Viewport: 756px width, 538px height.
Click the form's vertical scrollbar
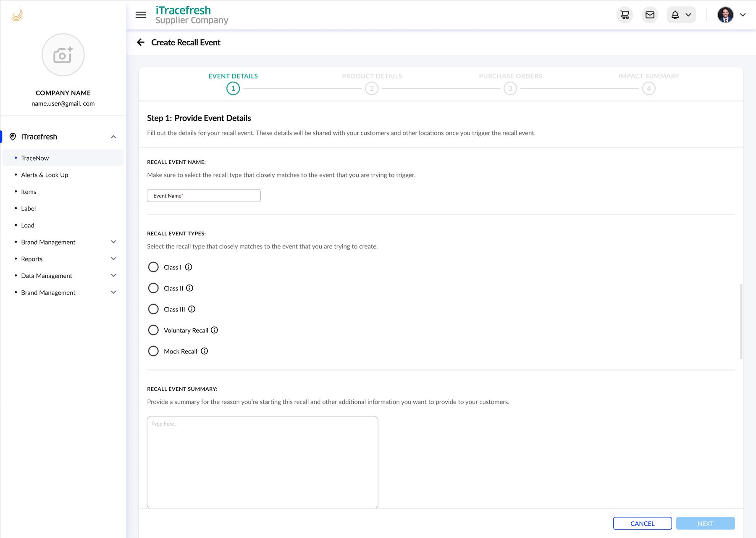click(x=741, y=322)
